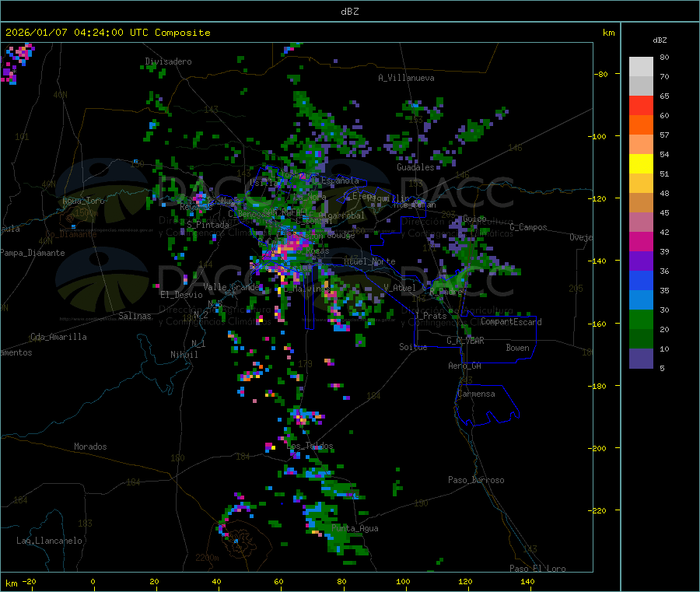Click the Nihuil map label
This screenshot has height=592, width=700.
pyautogui.click(x=184, y=355)
